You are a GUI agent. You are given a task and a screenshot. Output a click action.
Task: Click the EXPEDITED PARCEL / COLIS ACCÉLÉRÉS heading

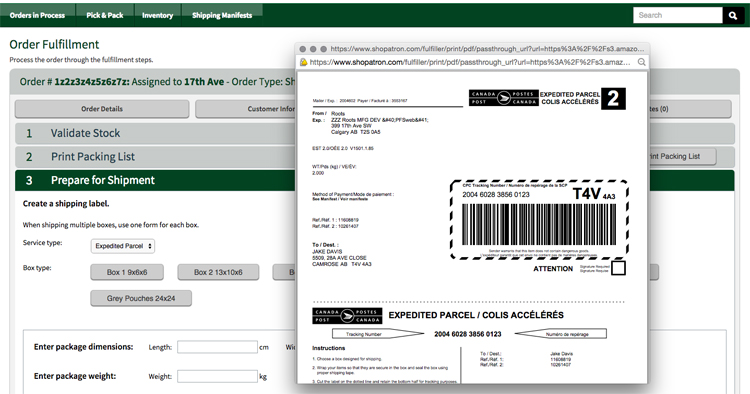point(476,315)
